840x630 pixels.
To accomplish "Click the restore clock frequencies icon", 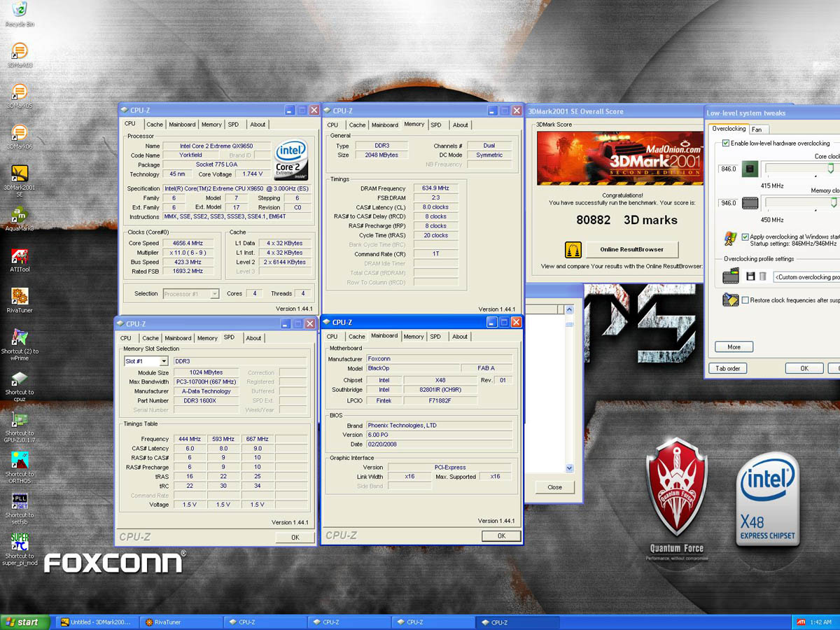I will [x=731, y=300].
